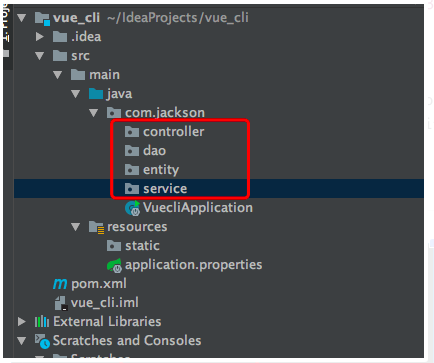Click the Maven pom.xml icon
Image resolution: width=434 pixels, height=363 pixels.
[60, 284]
